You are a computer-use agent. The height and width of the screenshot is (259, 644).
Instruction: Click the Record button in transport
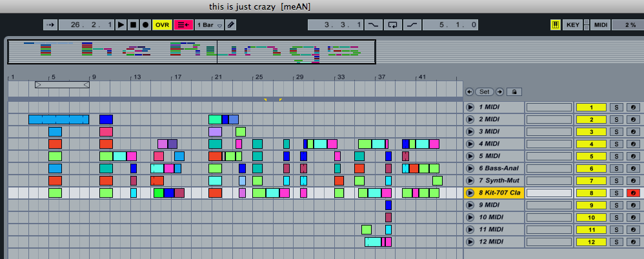145,24
